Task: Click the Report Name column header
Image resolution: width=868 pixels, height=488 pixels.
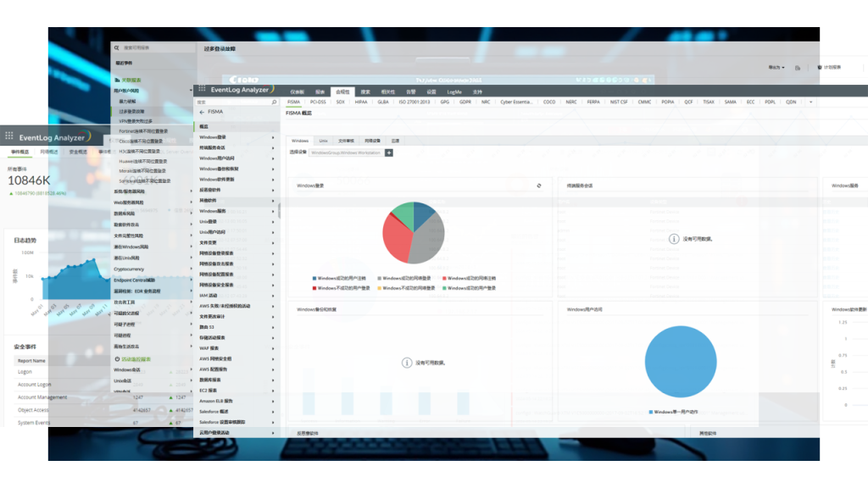Action: (31, 361)
